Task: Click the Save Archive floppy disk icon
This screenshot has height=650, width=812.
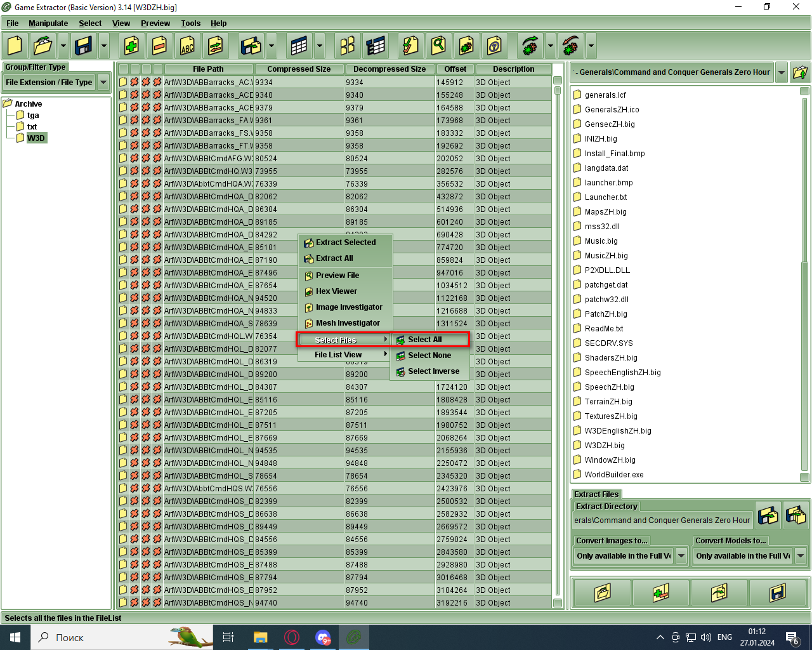Action: [x=84, y=46]
